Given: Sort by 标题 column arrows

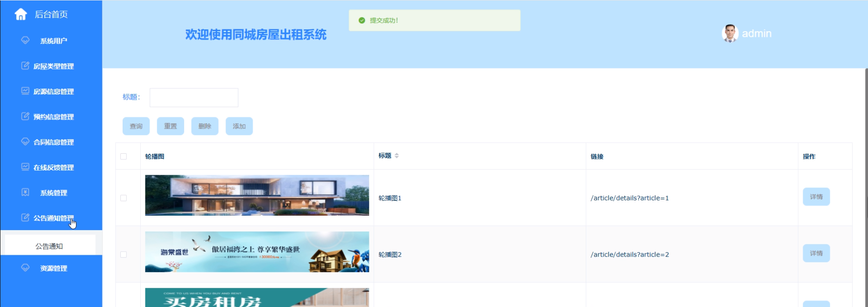Looking at the screenshot, I should [x=397, y=156].
